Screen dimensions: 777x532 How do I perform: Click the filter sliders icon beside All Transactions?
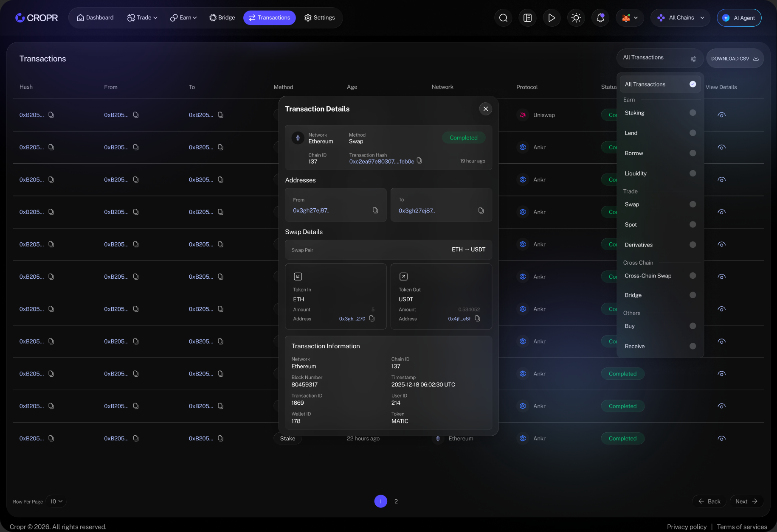693,59
